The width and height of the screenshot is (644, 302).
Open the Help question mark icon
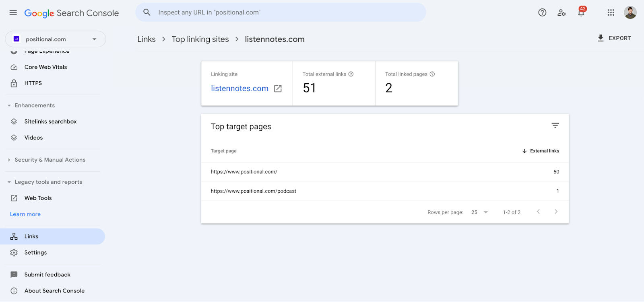542,12
